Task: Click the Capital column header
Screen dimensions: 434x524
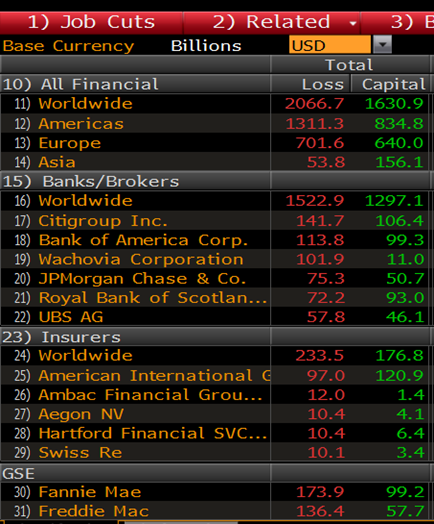Action: [x=394, y=84]
